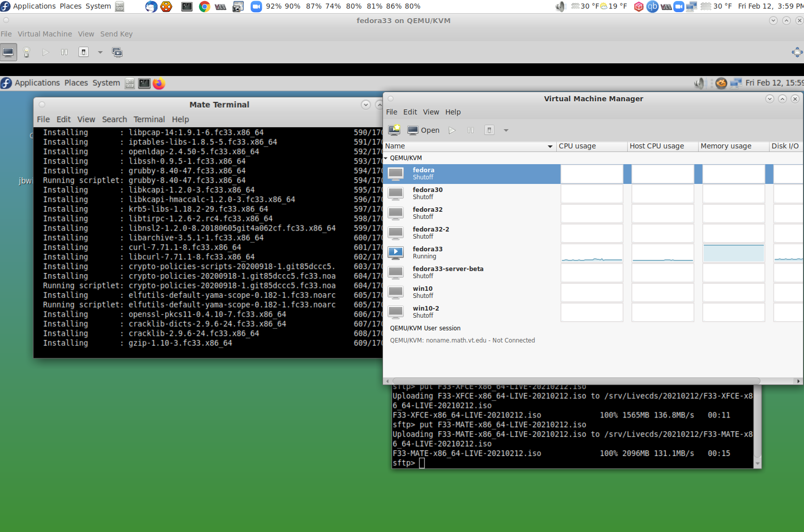Click the Run button in the Virtual Machine Manager toolbar
This screenshot has width=804, height=532.
point(452,130)
